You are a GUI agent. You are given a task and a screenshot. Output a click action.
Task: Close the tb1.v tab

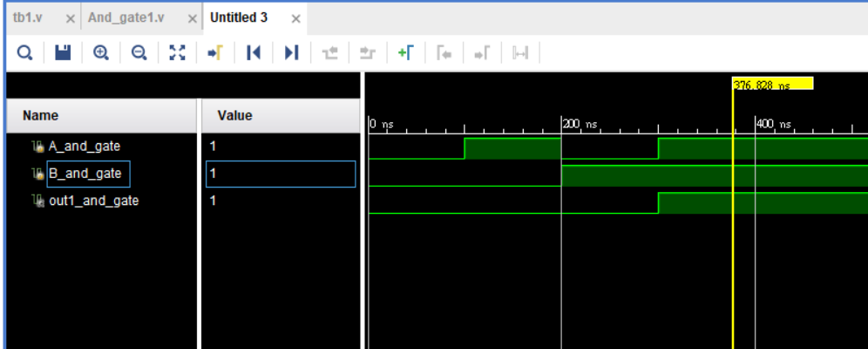click(x=71, y=19)
